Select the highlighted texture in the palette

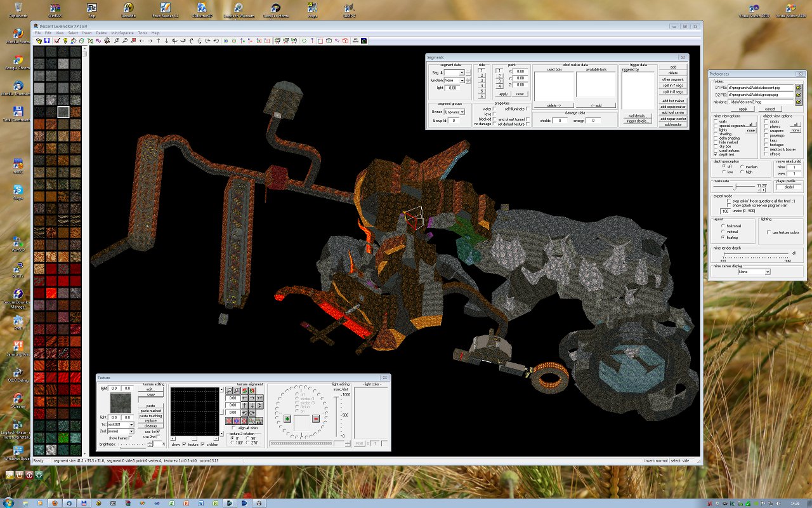coord(63,112)
